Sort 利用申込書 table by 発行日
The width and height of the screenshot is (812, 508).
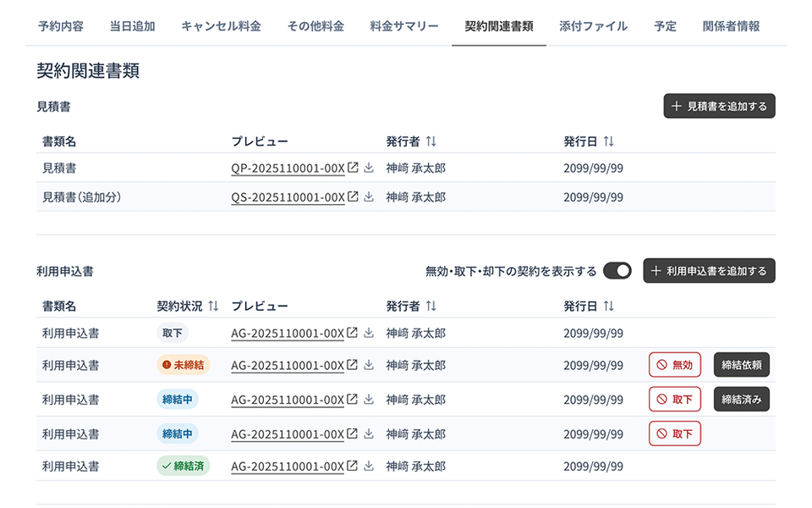pos(608,306)
